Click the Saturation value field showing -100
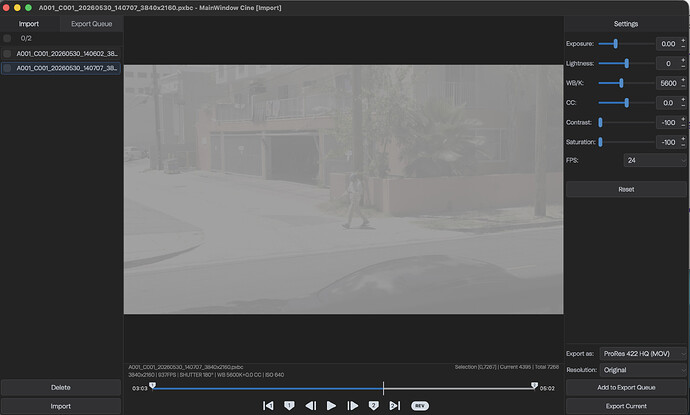The height and width of the screenshot is (415, 690). [x=668, y=142]
